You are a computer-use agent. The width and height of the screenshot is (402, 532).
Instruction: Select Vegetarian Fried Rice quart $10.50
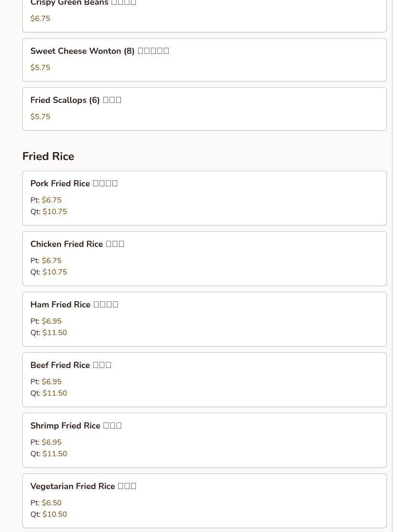tap(55, 514)
